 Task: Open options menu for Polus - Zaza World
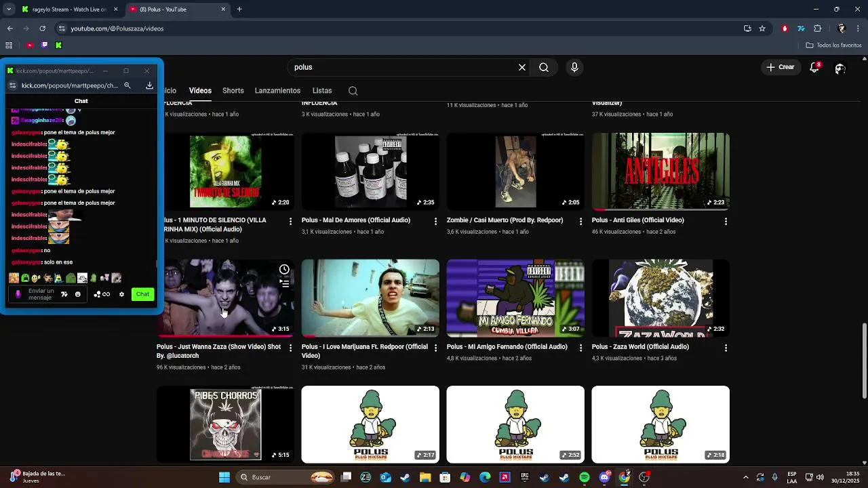point(726,348)
